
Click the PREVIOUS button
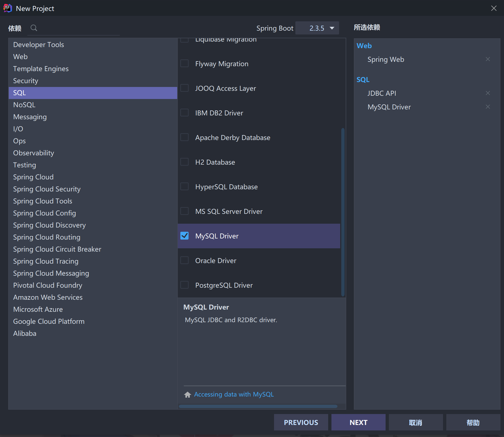(301, 422)
